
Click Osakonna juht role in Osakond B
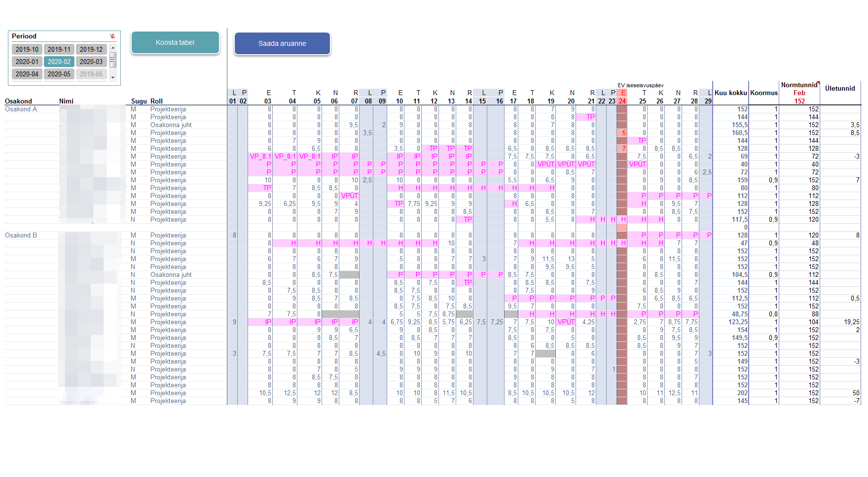pyautogui.click(x=171, y=274)
